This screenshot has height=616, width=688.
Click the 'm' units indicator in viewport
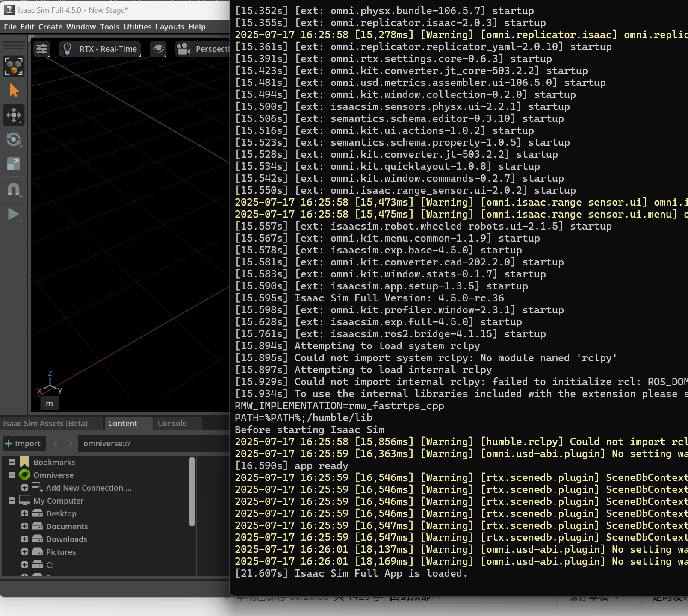click(50, 404)
